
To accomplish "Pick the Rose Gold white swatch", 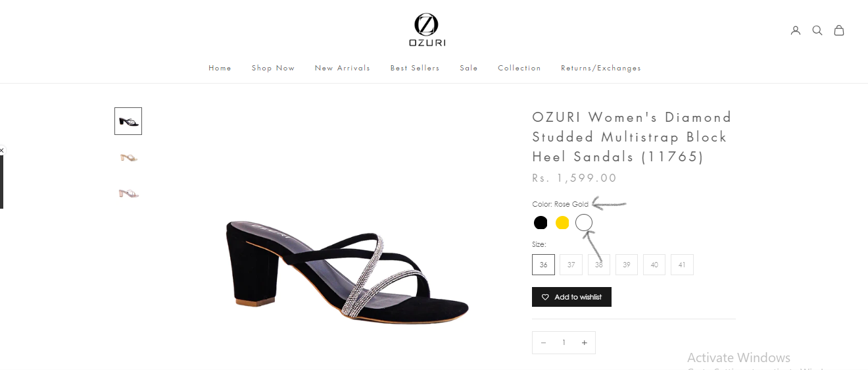I will coord(584,223).
